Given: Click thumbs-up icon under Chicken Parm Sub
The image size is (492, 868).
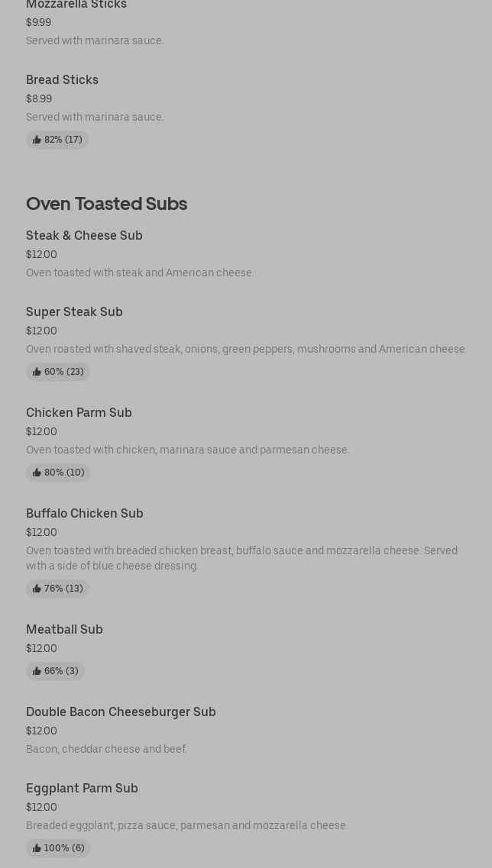Looking at the screenshot, I should pos(37,473).
